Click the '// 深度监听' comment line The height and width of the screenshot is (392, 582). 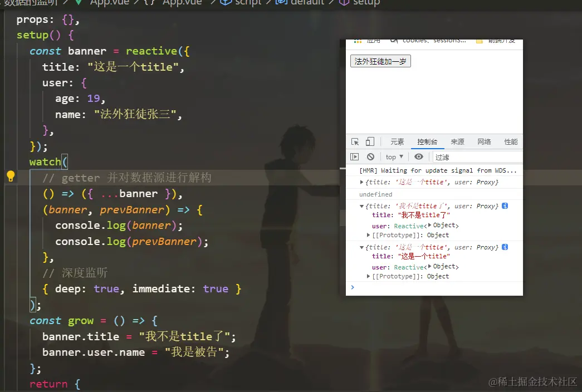[75, 273]
